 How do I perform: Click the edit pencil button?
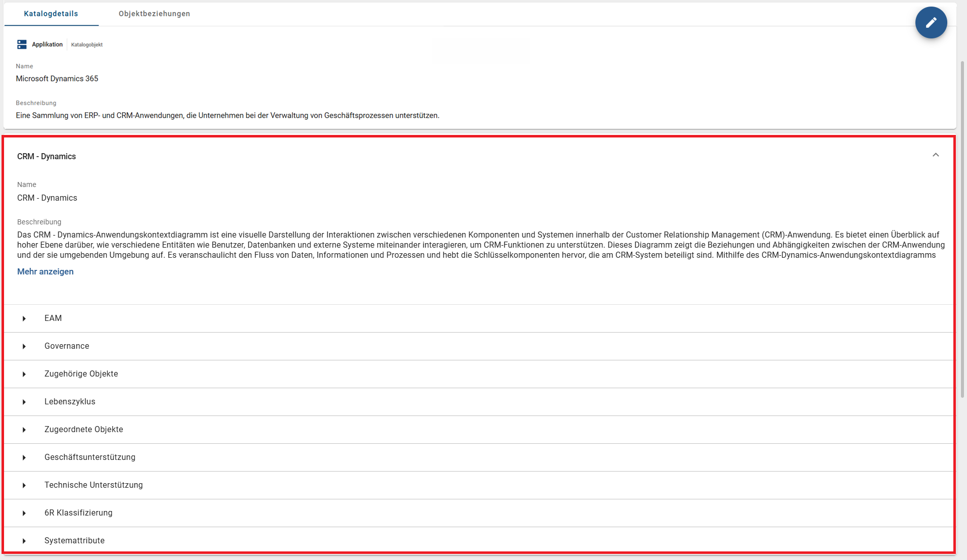coord(931,22)
